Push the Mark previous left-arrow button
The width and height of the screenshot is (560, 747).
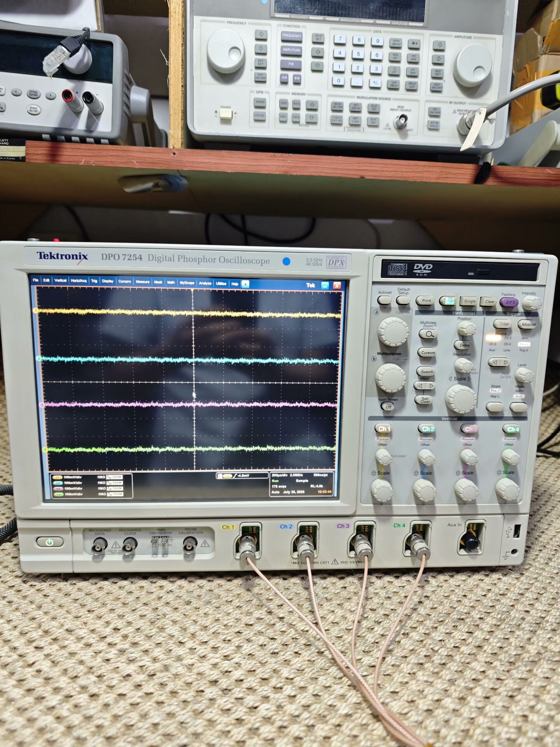pos(420,386)
